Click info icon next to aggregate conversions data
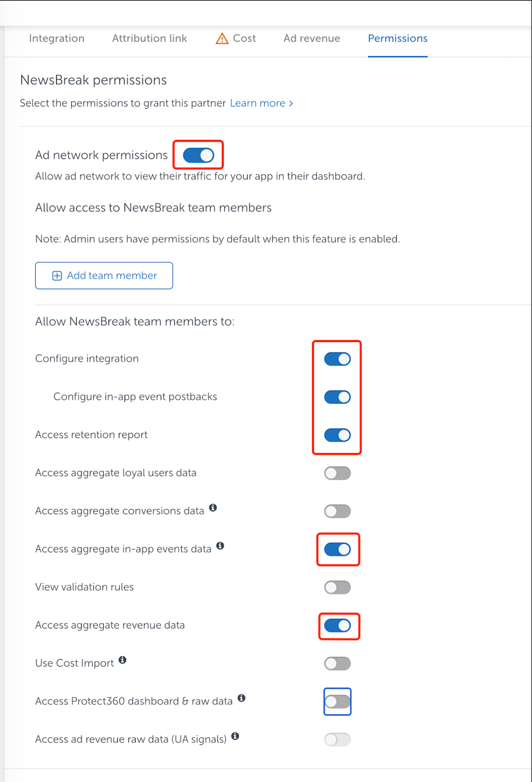Image resolution: width=532 pixels, height=782 pixels. point(213,508)
